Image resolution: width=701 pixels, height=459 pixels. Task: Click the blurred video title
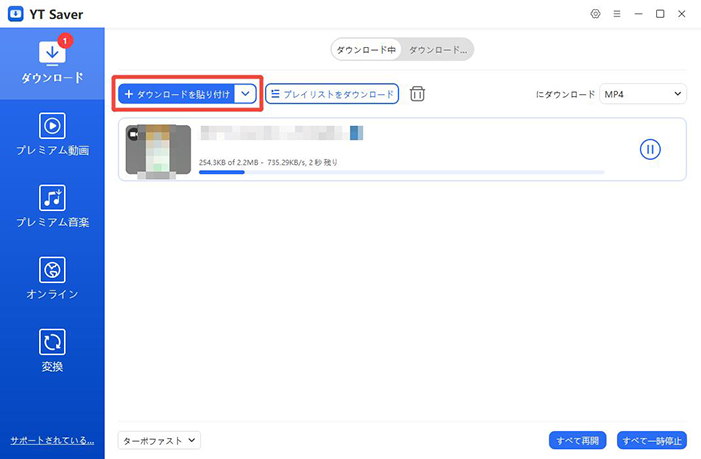pos(282,133)
